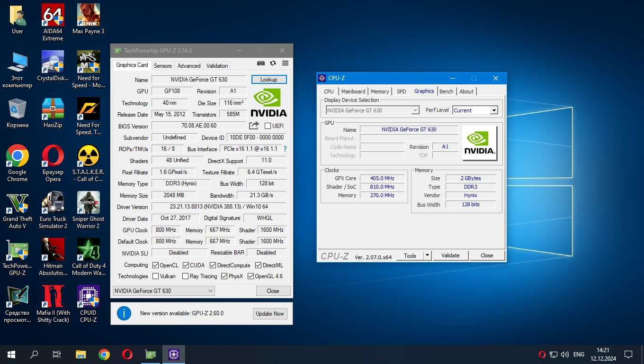The image size is (644, 364).
Task: Open File Explorer from the taskbar
Action: click(81, 354)
